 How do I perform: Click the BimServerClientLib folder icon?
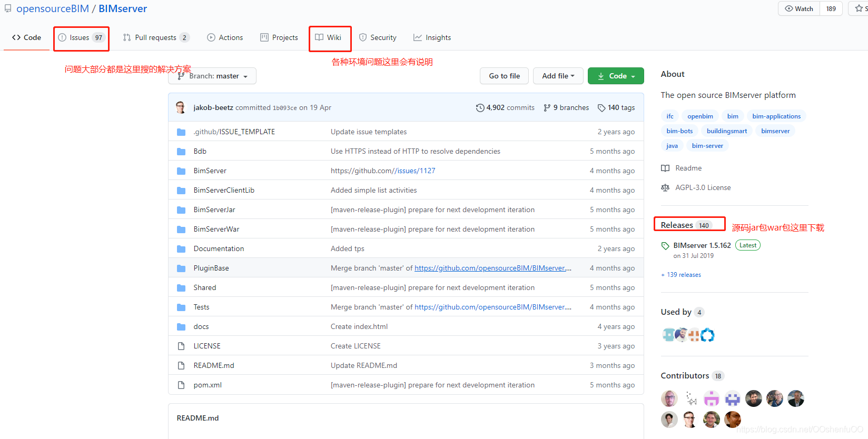pos(181,190)
